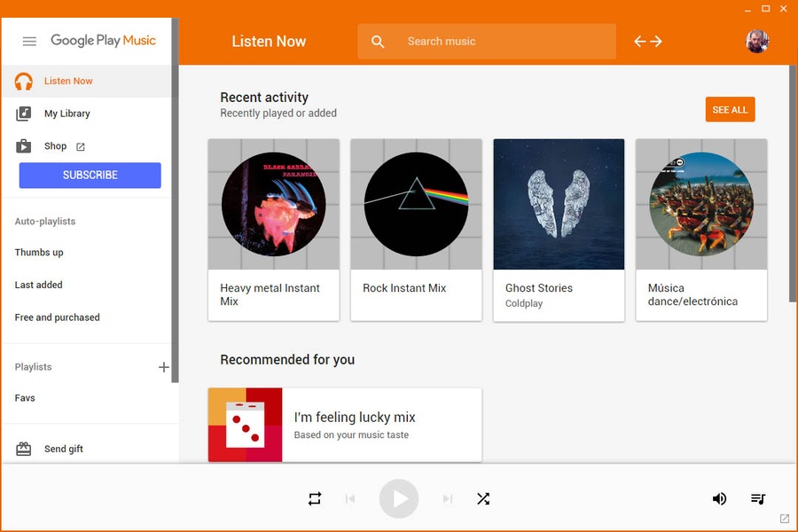Click the Listen Now page title
This screenshot has height=532, width=798.
269,42
